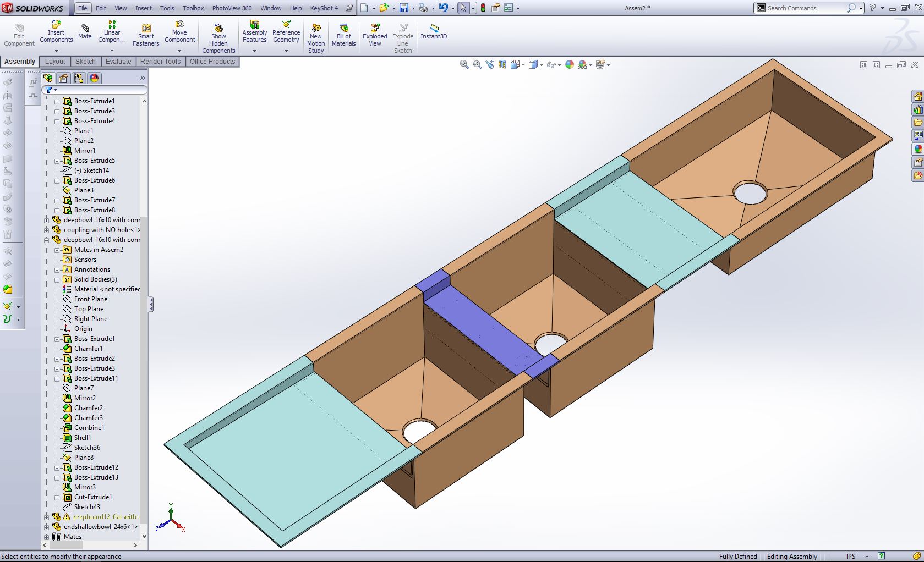
Task: Collapse the deepbowl_16x10 component with Sensors
Action: pyautogui.click(x=47, y=240)
